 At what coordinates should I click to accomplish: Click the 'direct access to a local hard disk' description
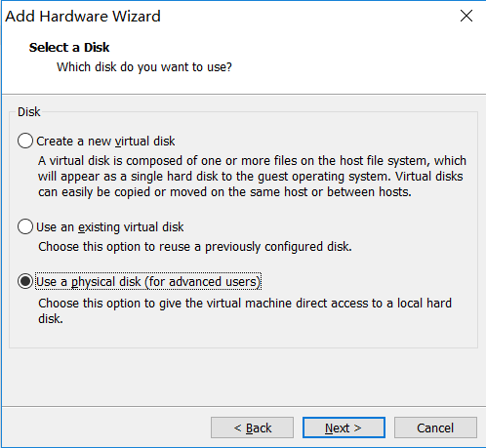point(245,310)
